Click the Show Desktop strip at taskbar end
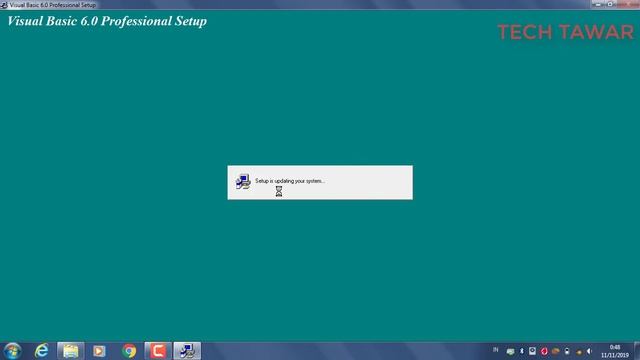The width and height of the screenshot is (640, 360). (x=637, y=351)
